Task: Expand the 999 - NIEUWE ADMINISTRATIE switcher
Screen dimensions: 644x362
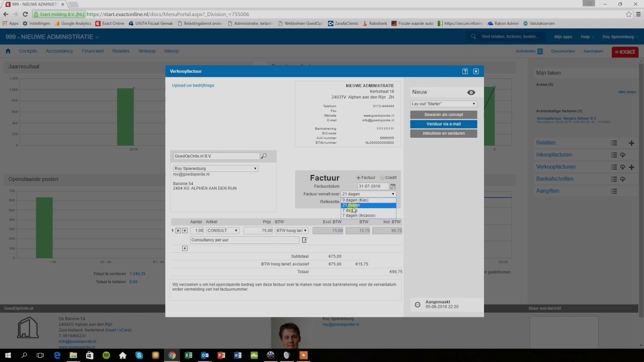Action: (52, 37)
